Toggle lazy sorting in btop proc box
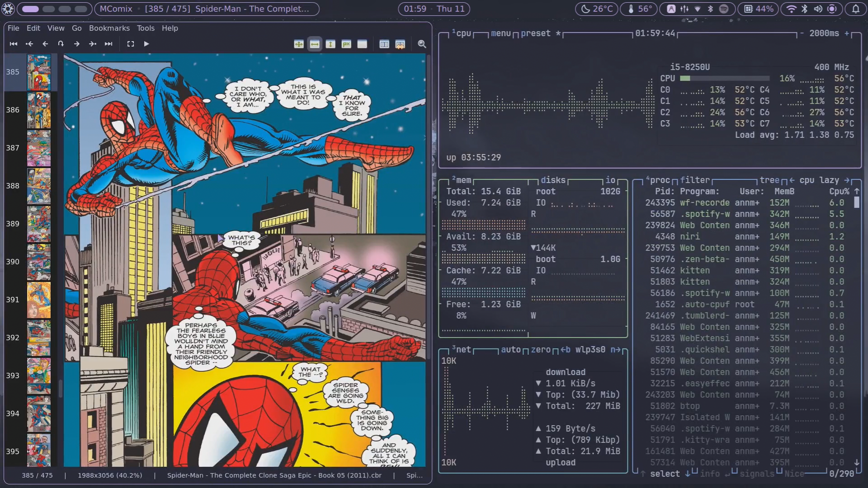This screenshot has width=868, height=488. (x=829, y=180)
